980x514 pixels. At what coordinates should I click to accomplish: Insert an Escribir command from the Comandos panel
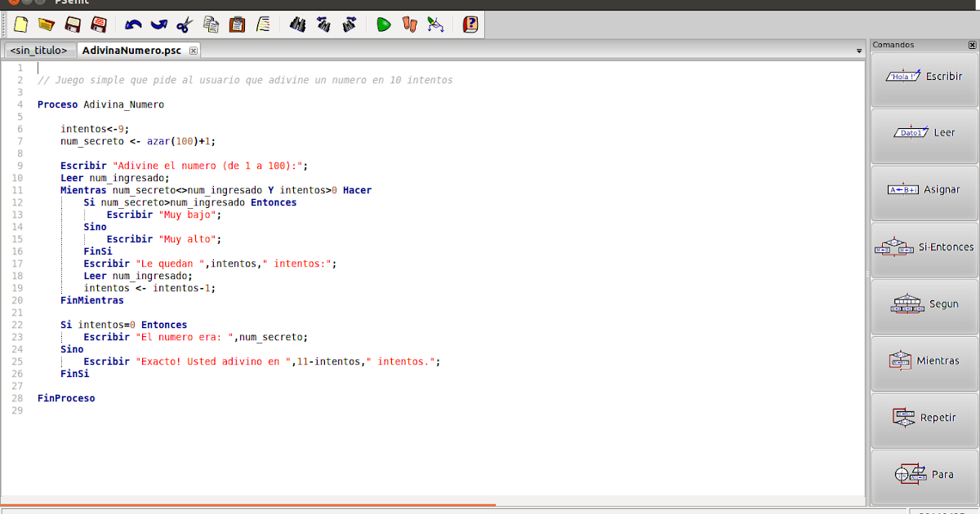(x=924, y=76)
